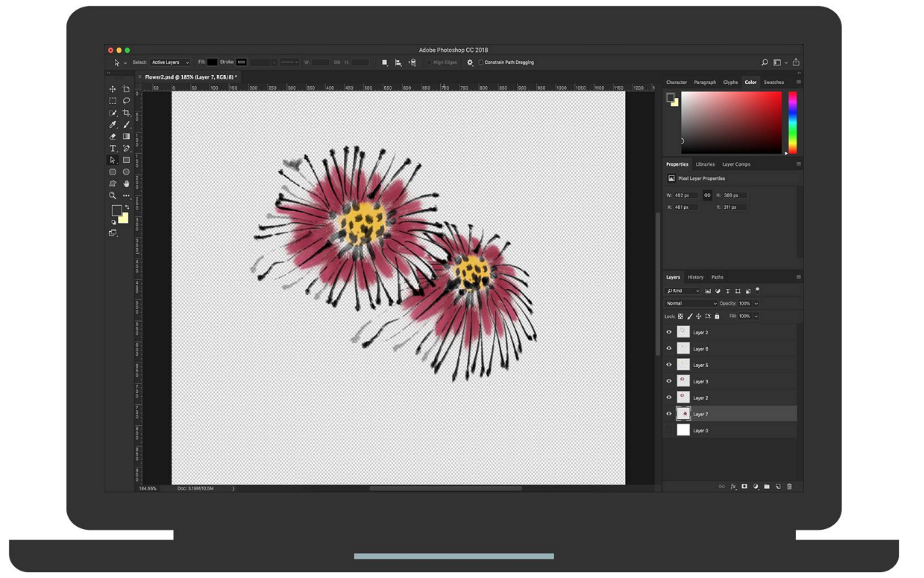Open the History tab
The image size is (924, 578).
pyautogui.click(x=695, y=277)
